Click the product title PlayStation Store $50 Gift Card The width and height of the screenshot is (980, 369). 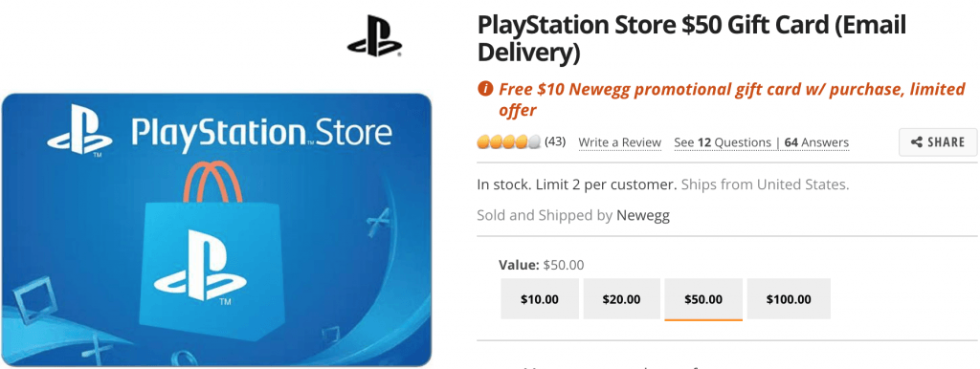(x=692, y=38)
